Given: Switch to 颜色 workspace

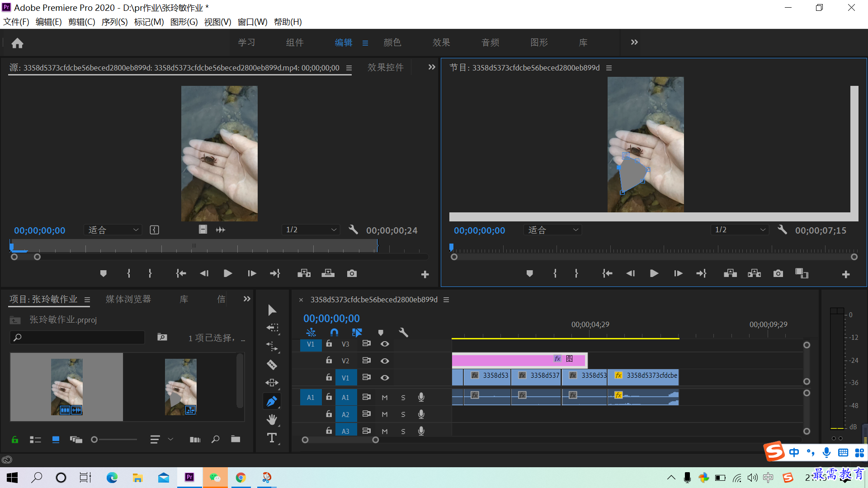Looking at the screenshot, I should tap(392, 42).
